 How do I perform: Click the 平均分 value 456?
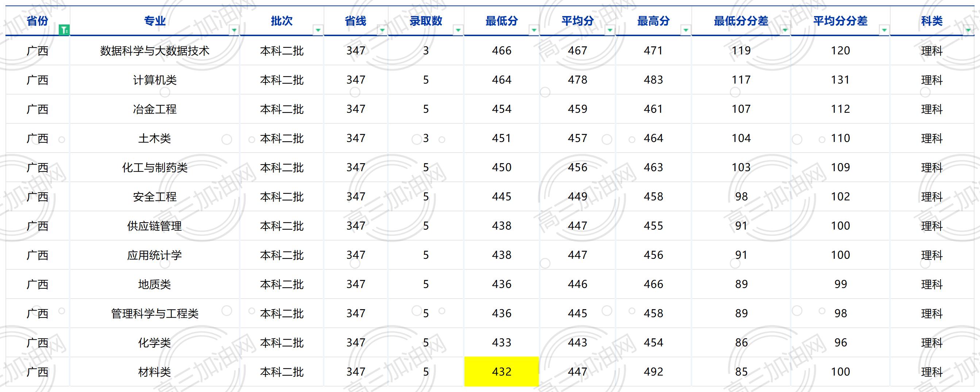(578, 167)
